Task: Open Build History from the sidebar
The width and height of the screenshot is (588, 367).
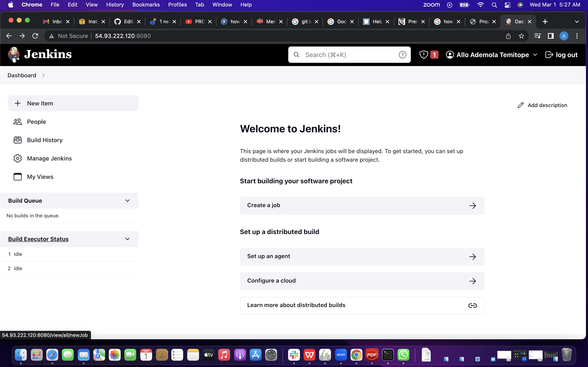Action: coord(45,140)
